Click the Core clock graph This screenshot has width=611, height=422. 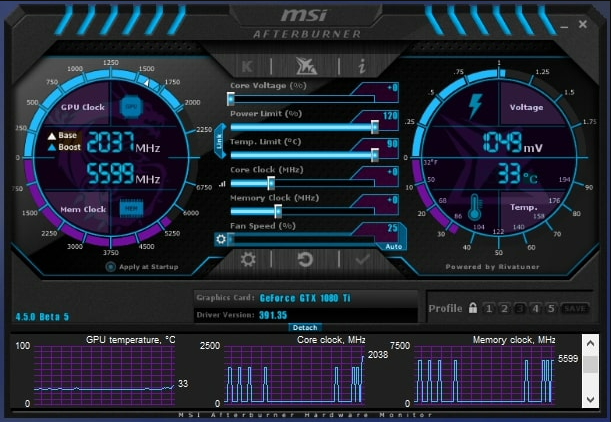[x=294, y=374]
